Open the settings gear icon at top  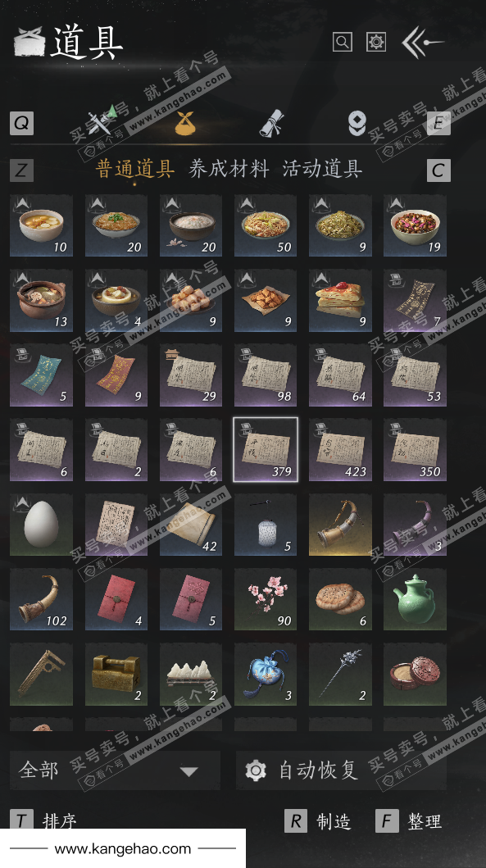(x=376, y=42)
